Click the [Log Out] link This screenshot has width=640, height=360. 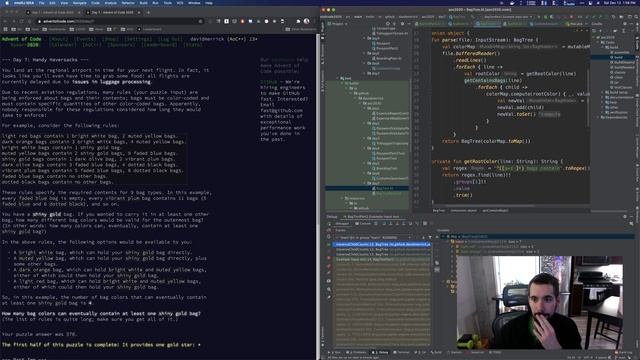170,39
